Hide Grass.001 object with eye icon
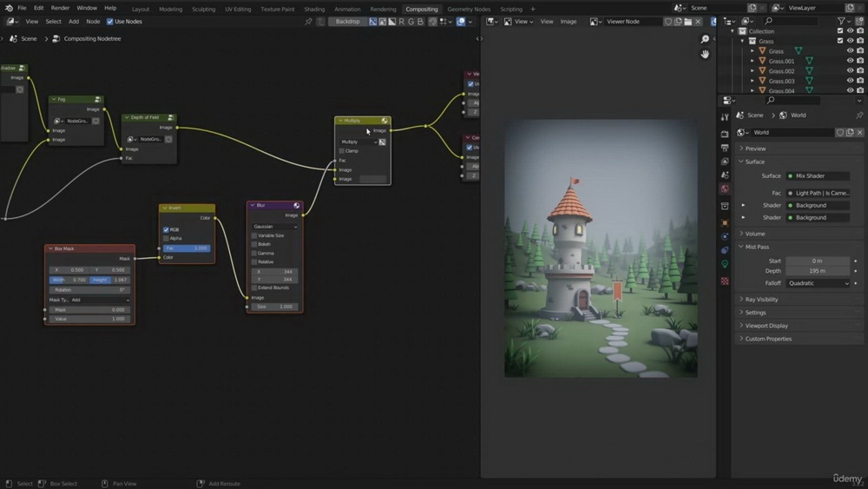 coord(851,61)
